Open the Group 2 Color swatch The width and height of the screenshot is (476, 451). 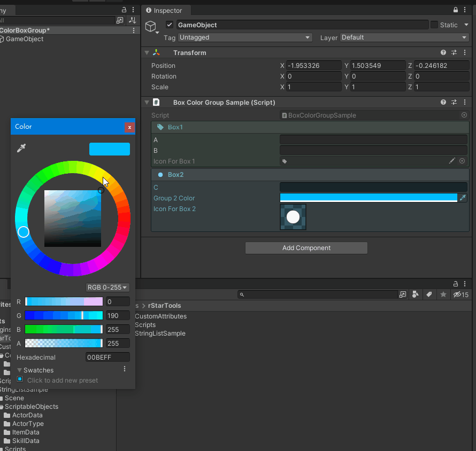(368, 198)
